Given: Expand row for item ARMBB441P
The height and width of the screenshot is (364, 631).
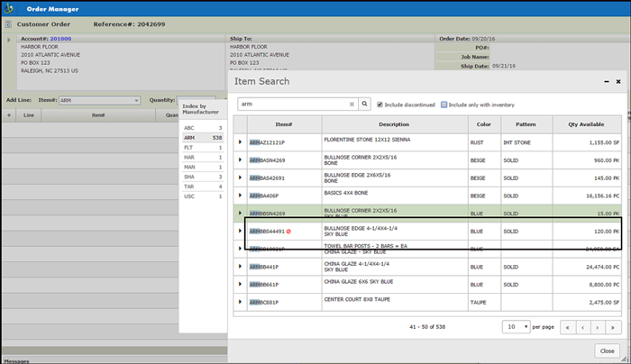Looking at the screenshot, I should coord(240,267).
